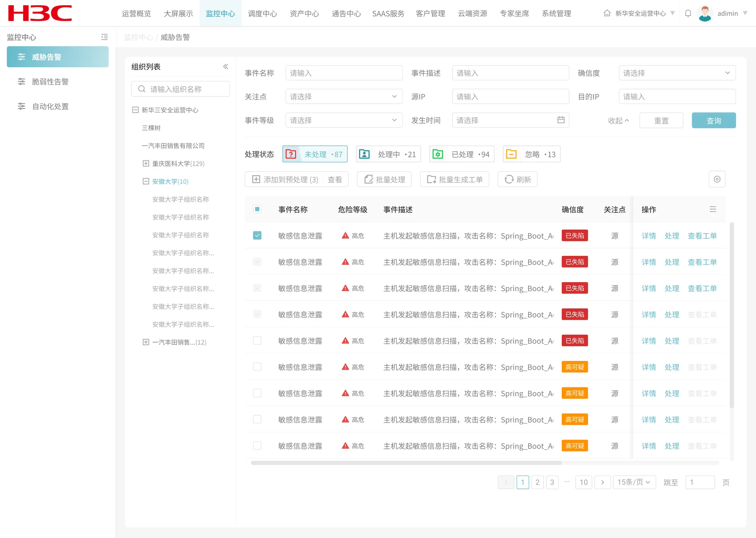The width and height of the screenshot is (756, 538).
Task: Click the 操作 column menu icon
Action: click(x=713, y=209)
